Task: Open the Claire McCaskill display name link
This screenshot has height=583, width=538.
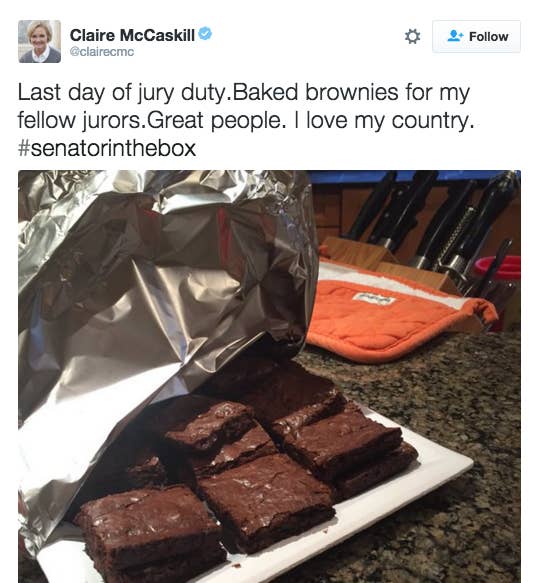Action: click(132, 35)
